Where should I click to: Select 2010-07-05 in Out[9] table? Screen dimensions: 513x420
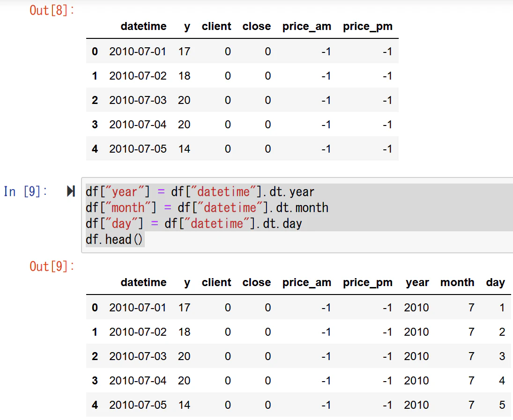pos(137,405)
